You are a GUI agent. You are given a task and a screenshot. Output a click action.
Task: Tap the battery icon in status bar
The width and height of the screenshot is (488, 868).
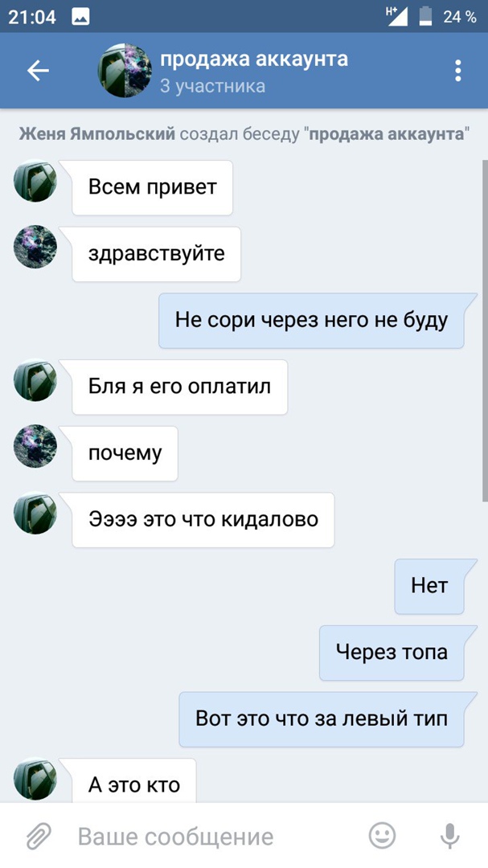pos(425,16)
